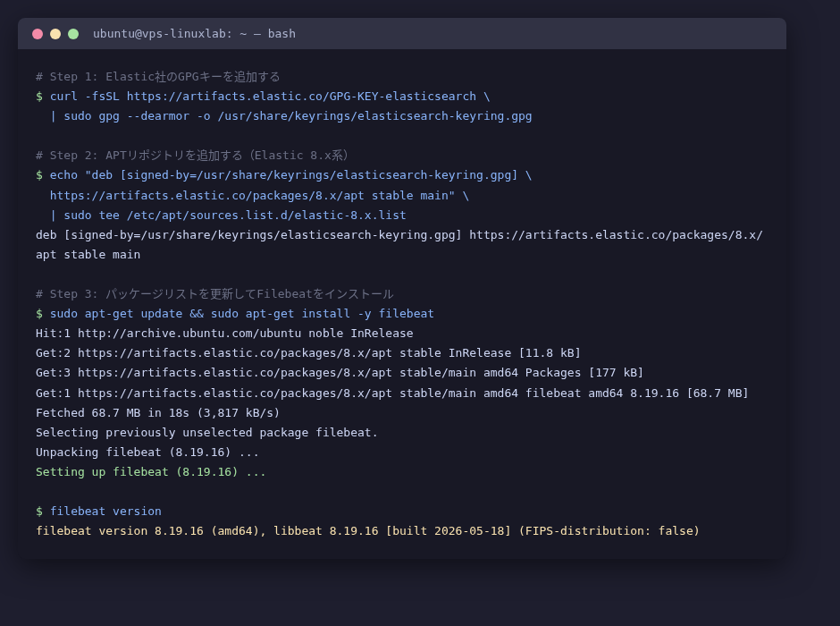Click the 'sudo apt-get update && sudo apt-get install' command

(235, 314)
